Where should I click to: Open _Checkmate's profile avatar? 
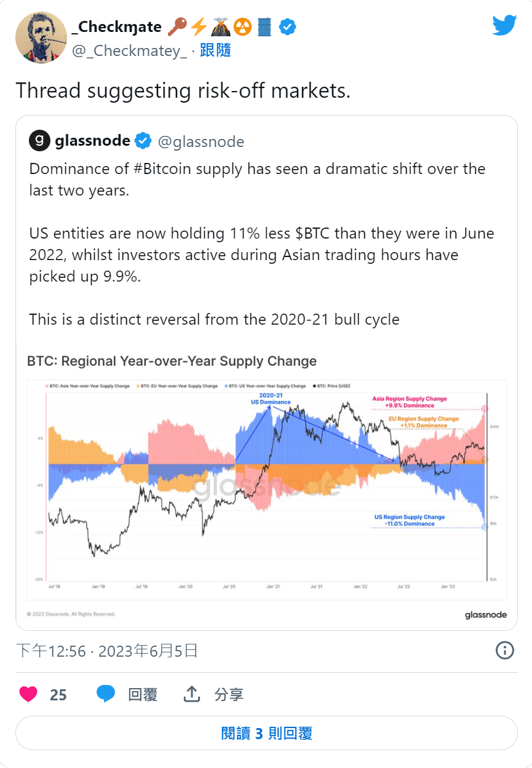41,38
